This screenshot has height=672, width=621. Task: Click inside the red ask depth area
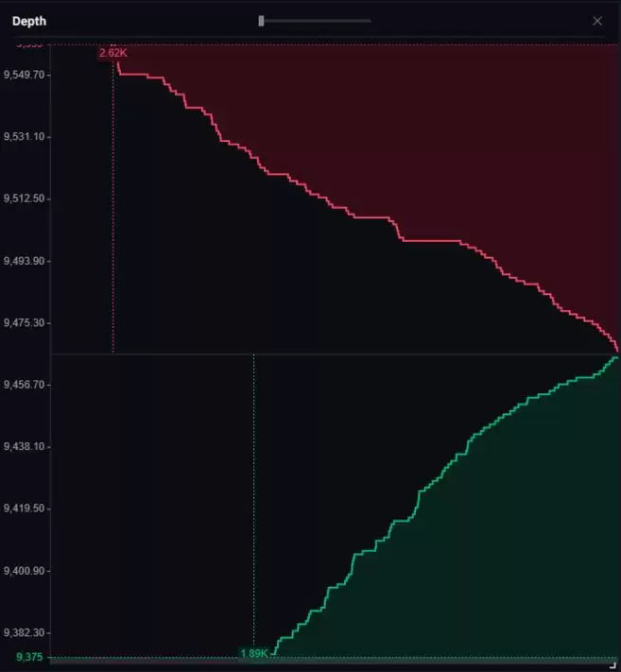tap(473, 142)
